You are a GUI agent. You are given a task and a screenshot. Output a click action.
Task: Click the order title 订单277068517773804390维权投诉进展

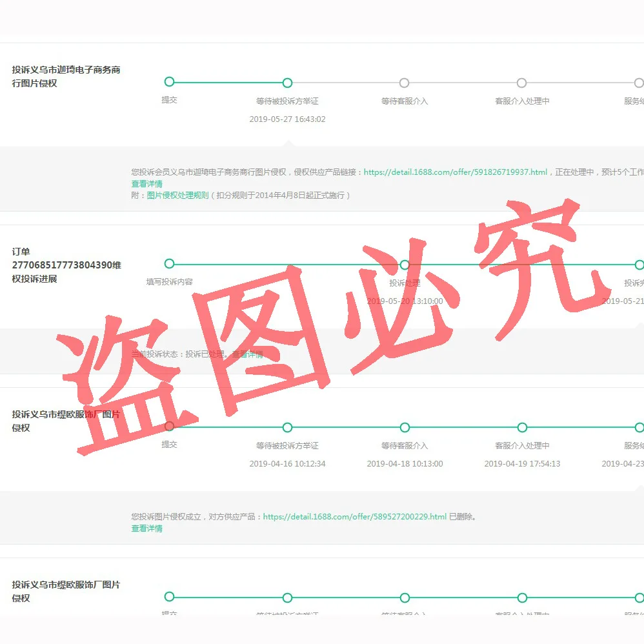[x=66, y=265]
